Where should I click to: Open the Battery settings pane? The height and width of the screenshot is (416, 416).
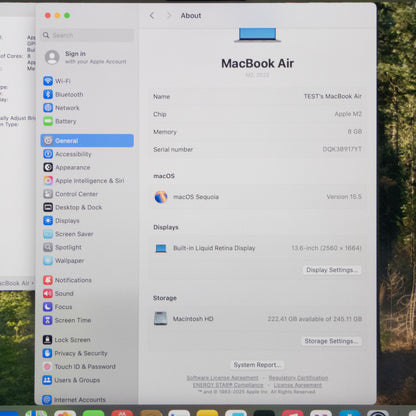(x=87, y=121)
